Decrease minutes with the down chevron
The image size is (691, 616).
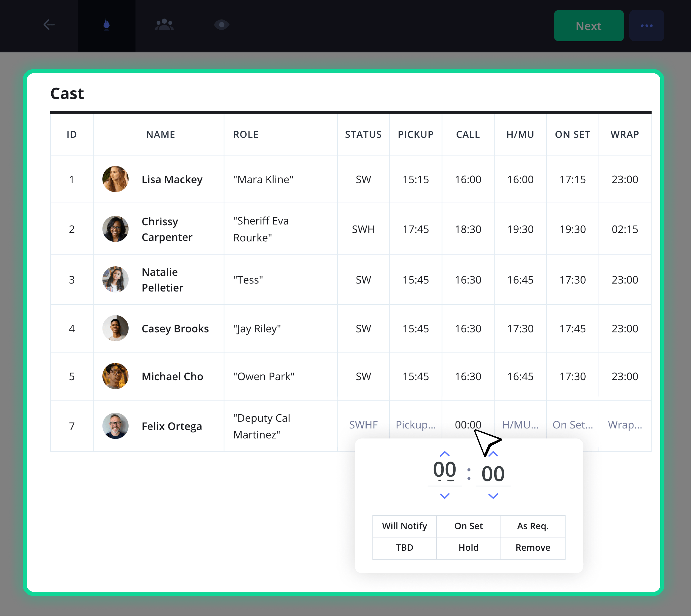click(x=493, y=496)
